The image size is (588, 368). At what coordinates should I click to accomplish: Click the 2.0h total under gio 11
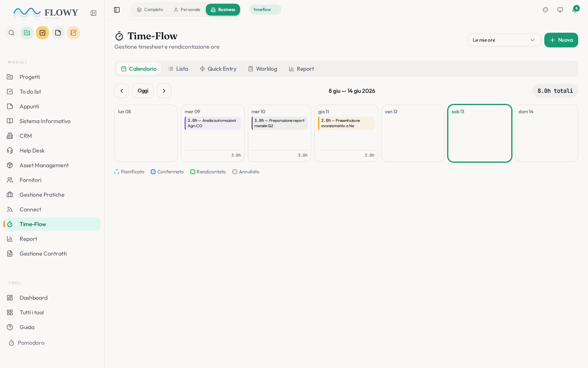tap(369, 155)
